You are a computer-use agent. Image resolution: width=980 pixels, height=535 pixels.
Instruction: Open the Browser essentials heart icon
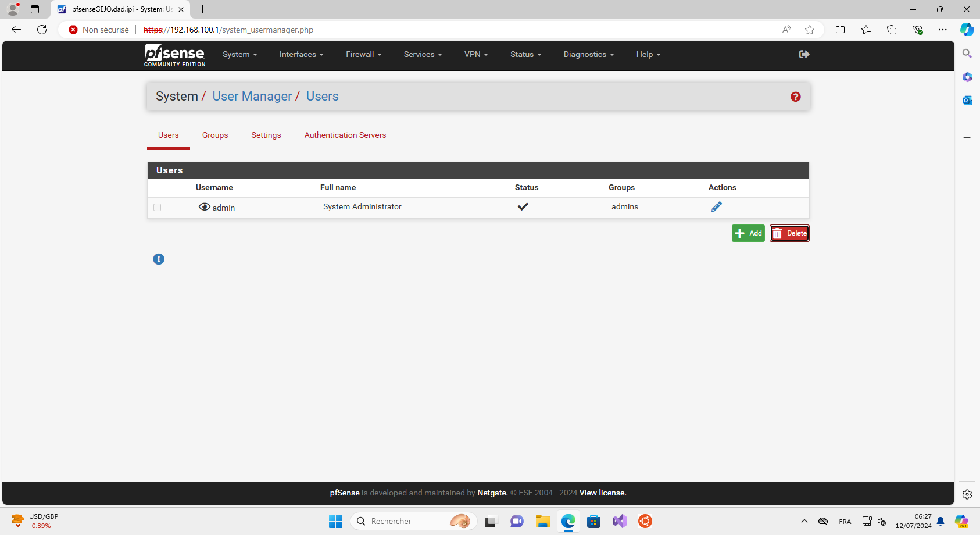pyautogui.click(x=917, y=30)
